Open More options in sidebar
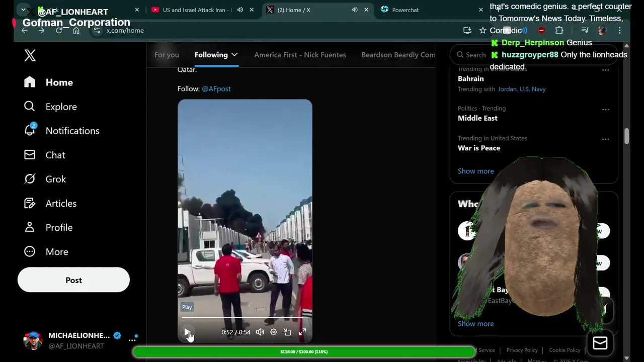 pos(46,251)
